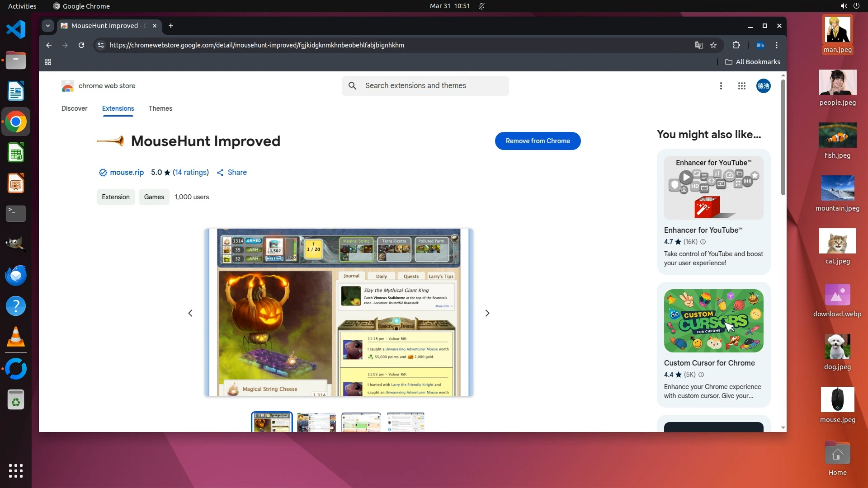Launch Visual Studio Code from dock
This screenshot has height=488, width=868.
pyautogui.click(x=16, y=30)
